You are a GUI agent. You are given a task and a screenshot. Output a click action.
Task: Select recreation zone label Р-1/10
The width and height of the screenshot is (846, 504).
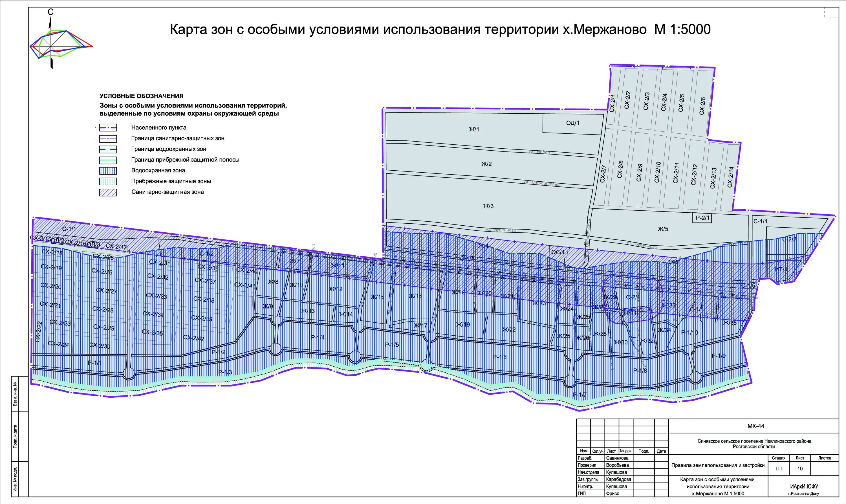[689, 333]
